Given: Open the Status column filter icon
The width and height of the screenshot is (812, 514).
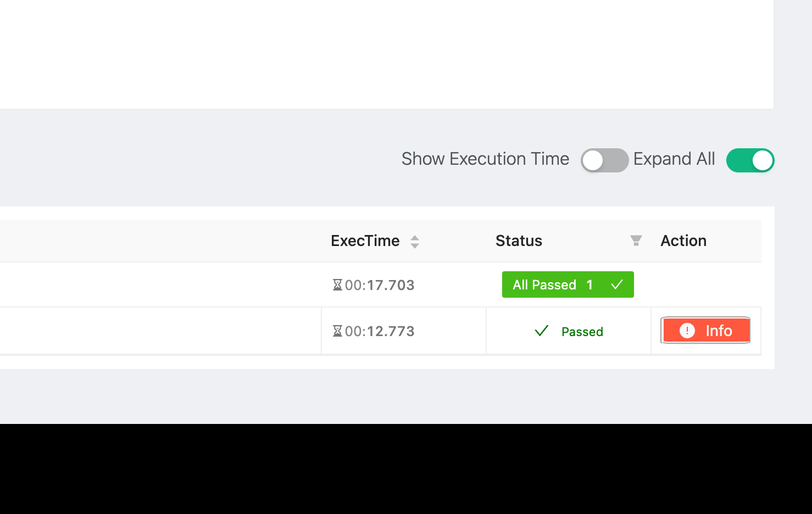Looking at the screenshot, I should (x=636, y=241).
